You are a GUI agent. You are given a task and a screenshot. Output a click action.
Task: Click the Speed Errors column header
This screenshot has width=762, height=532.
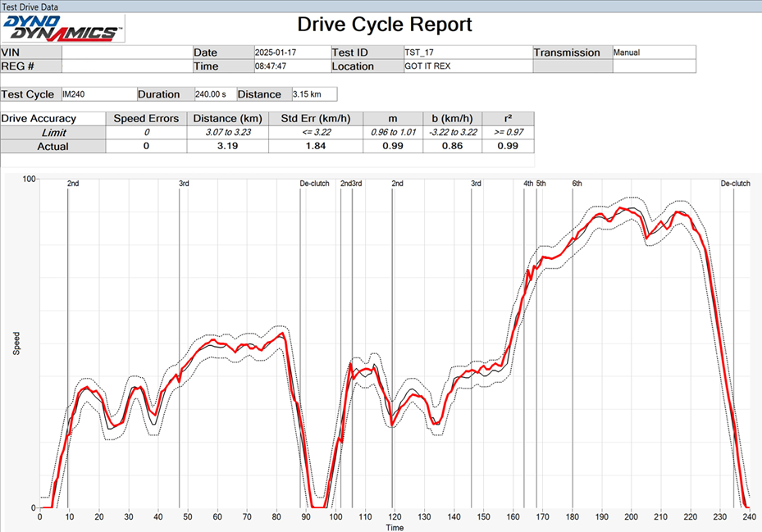click(146, 119)
